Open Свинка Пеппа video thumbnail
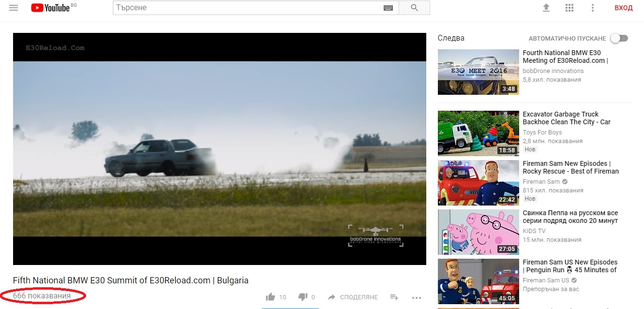 point(478,232)
